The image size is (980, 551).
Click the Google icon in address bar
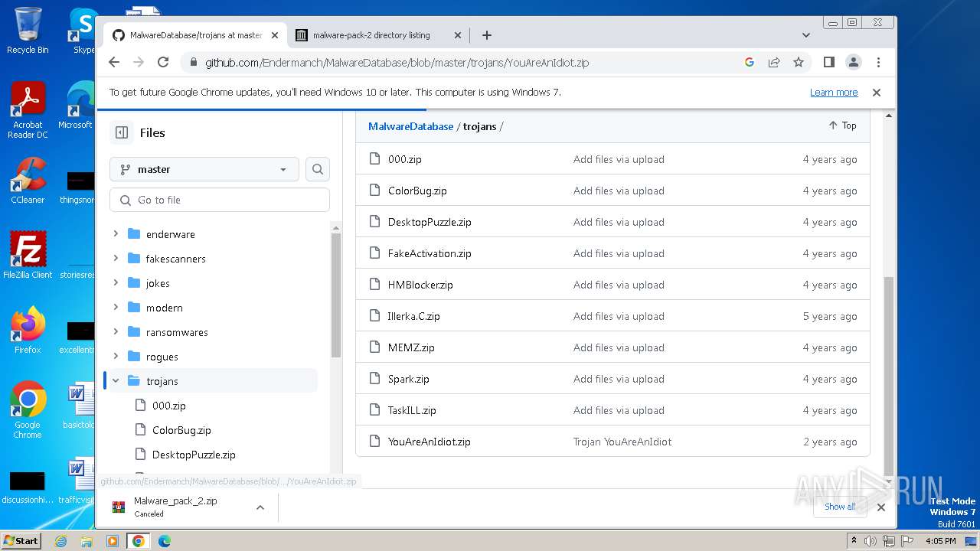pos(750,62)
